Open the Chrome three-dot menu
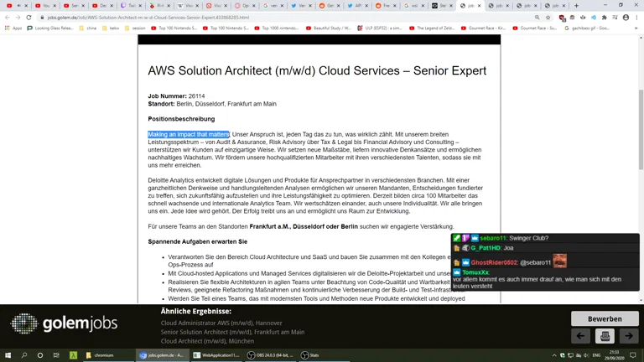 pos(636,17)
